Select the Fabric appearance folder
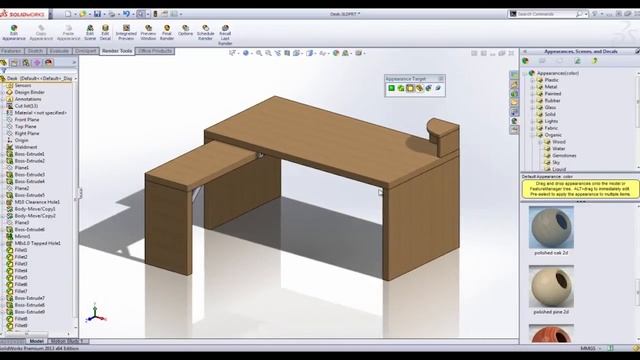This screenshot has width=640, height=360. (x=550, y=128)
